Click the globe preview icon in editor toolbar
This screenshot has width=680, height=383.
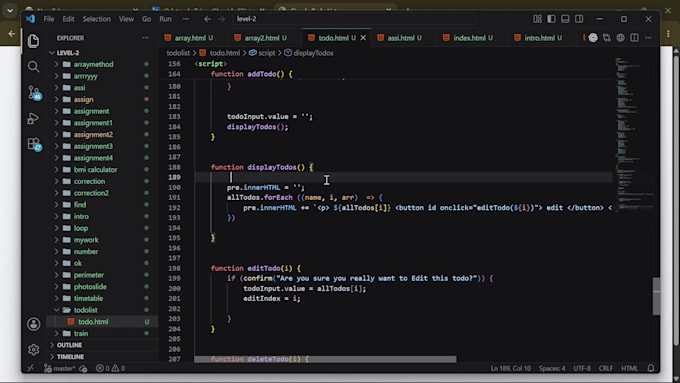[621, 38]
